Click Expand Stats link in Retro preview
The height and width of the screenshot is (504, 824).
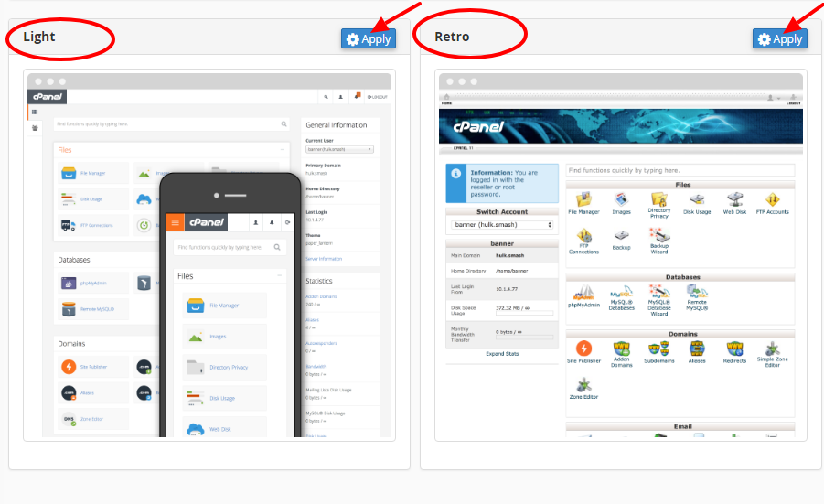pos(502,354)
